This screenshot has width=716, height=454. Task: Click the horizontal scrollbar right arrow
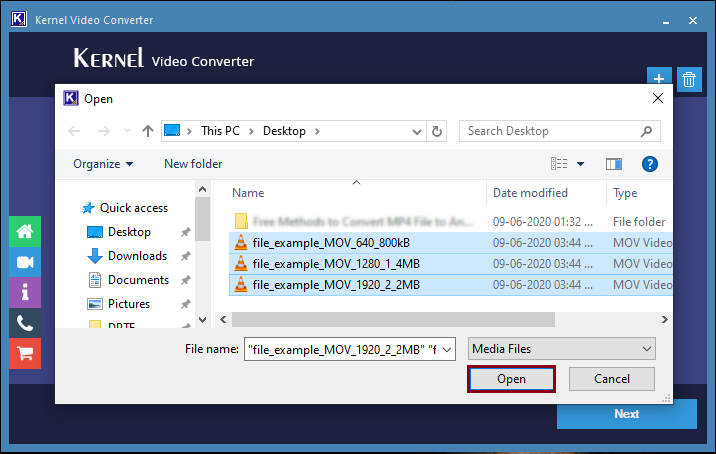tap(664, 319)
